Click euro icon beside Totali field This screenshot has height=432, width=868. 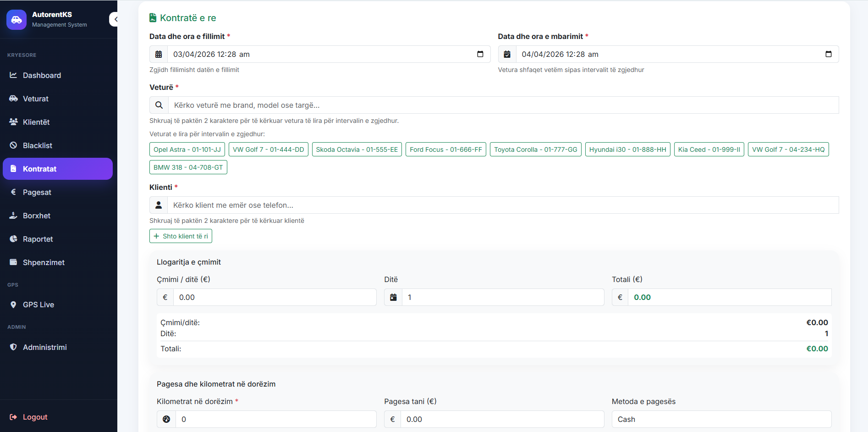pyautogui.click(x=620, y=297)
